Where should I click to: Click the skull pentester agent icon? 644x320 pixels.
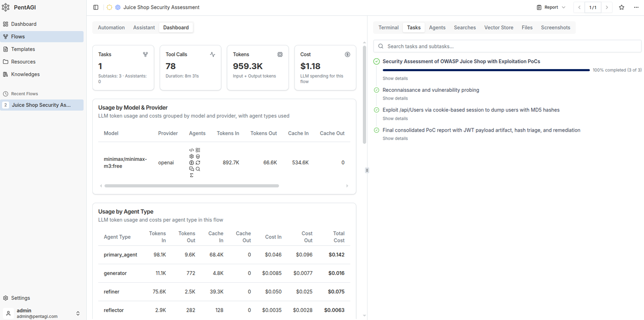click(x=198, y=157)
